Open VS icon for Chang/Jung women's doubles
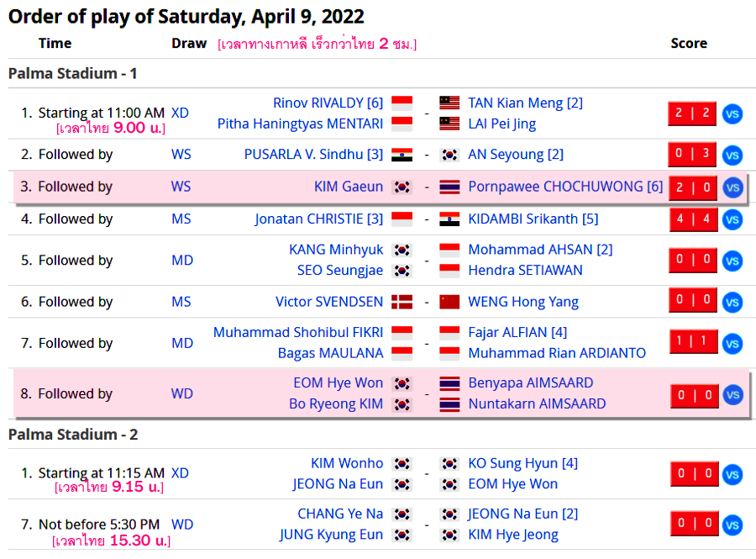The image size is (756, 559). [732, 525]
